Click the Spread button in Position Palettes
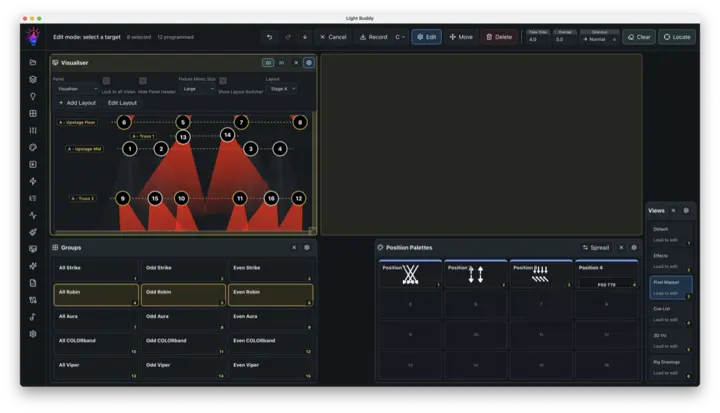 [x=596, y=248]
